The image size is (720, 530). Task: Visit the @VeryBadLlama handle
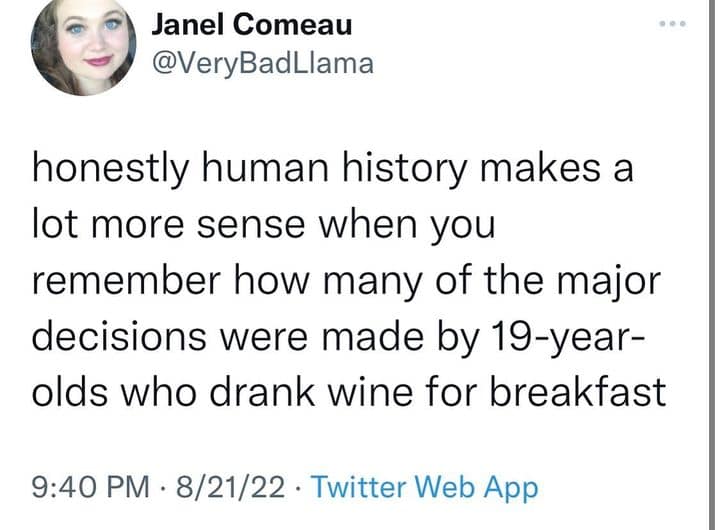click(262, 63)
